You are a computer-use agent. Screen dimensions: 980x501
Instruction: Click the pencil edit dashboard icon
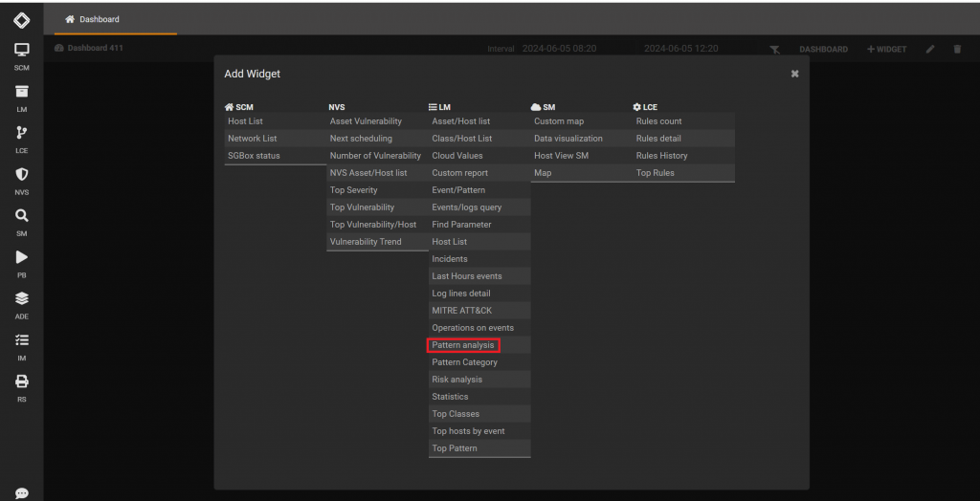tap(930, 49)
